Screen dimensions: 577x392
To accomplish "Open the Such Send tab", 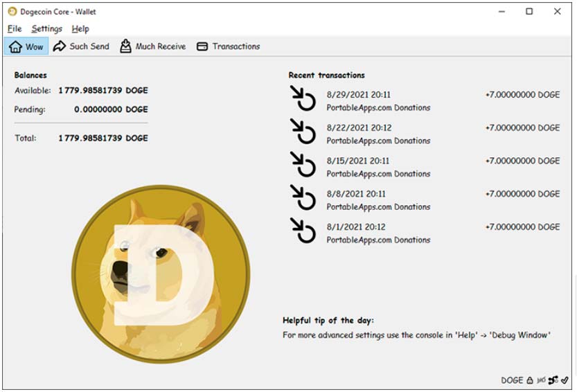I will (x=81, y=46).
